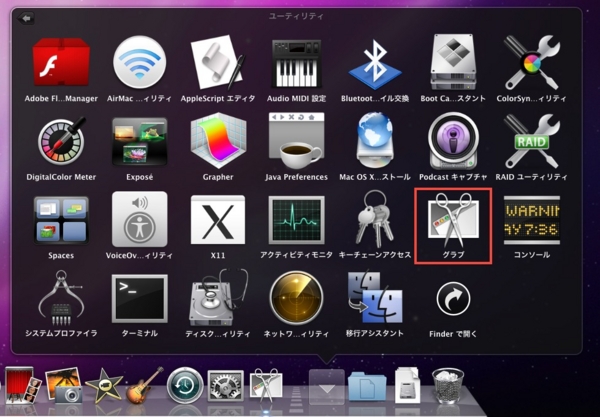
Task: Click the '移行アシスタント' label text
Action: (375, 333)
